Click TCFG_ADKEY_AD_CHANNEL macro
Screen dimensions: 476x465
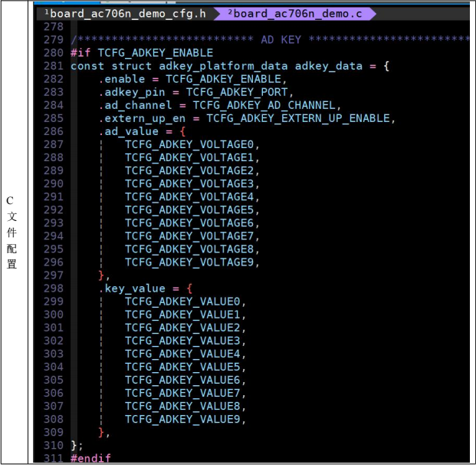(264, 105)
